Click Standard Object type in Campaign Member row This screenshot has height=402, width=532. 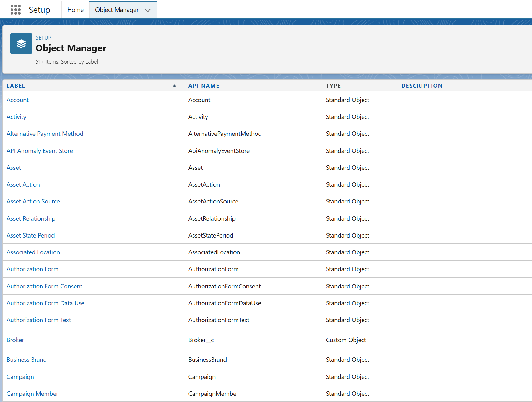[x=348, y=394]
